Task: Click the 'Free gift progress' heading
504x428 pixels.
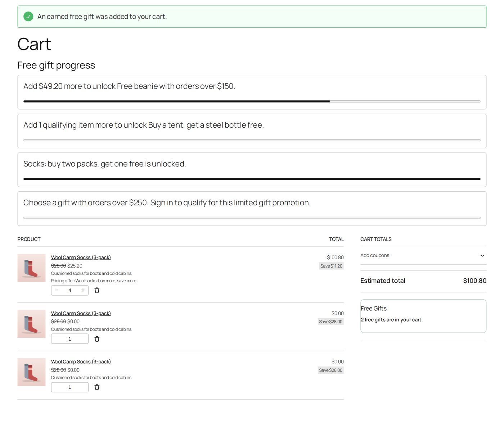Action: (x=56, y=65)
